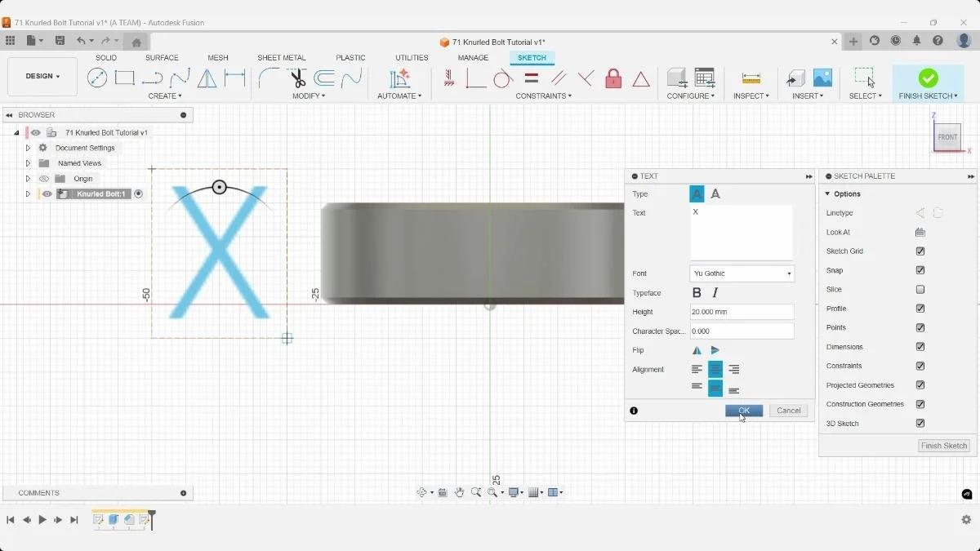Collapse the Options section in Sketch Palette
980x551 pixels.
[827, 194]
